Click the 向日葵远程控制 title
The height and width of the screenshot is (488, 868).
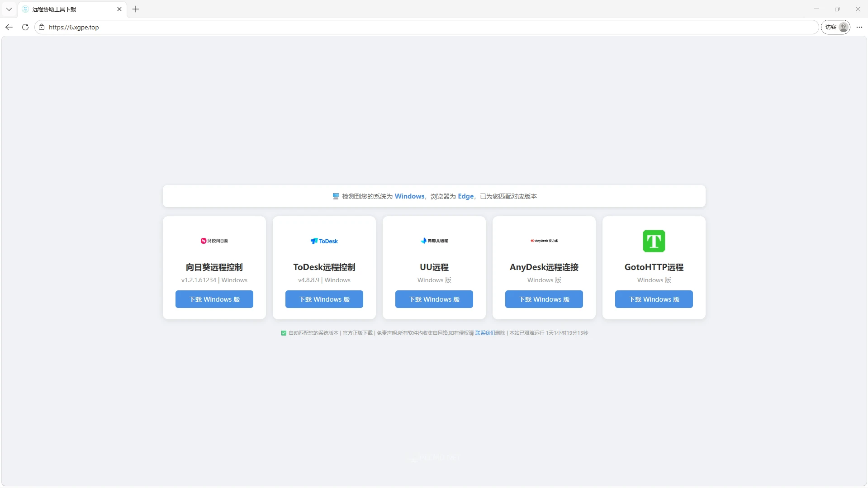click(214, 267)
